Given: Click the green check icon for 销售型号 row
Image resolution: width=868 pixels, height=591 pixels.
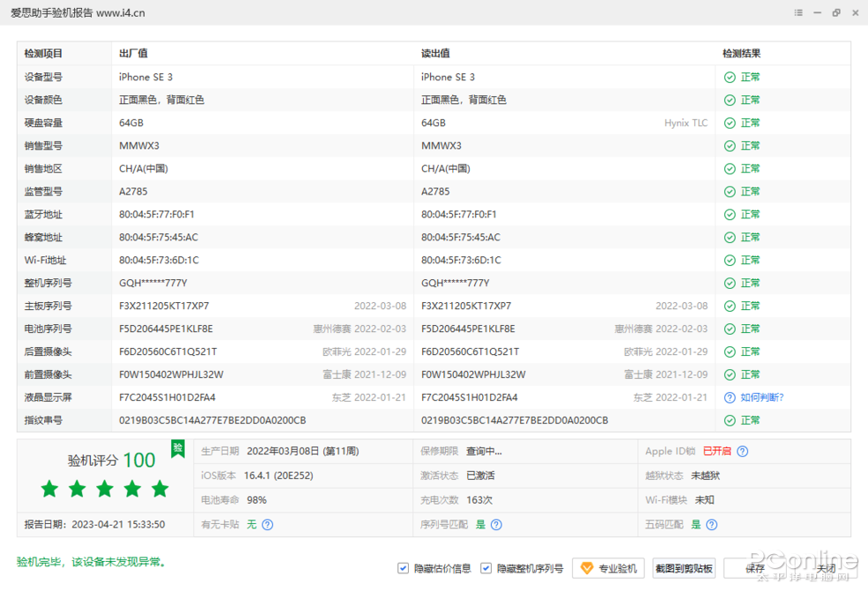Looking at the screenshot, I should (x=730, y=146).
